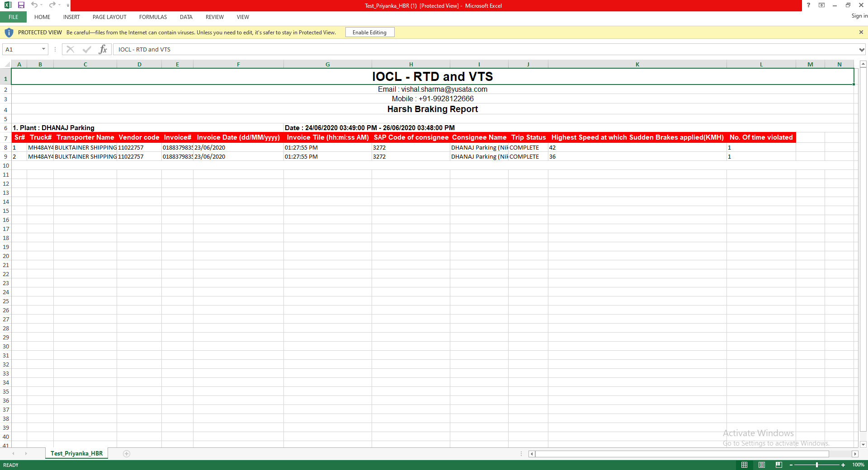Screen dimensions: 868x470
Task: Expand the Name Box dropdown arrow
Action: (44, 49)
